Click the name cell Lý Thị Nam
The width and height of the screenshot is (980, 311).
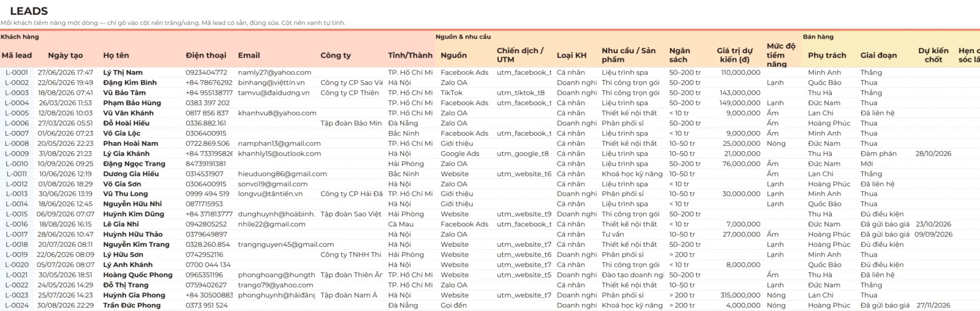pos(123,72)
